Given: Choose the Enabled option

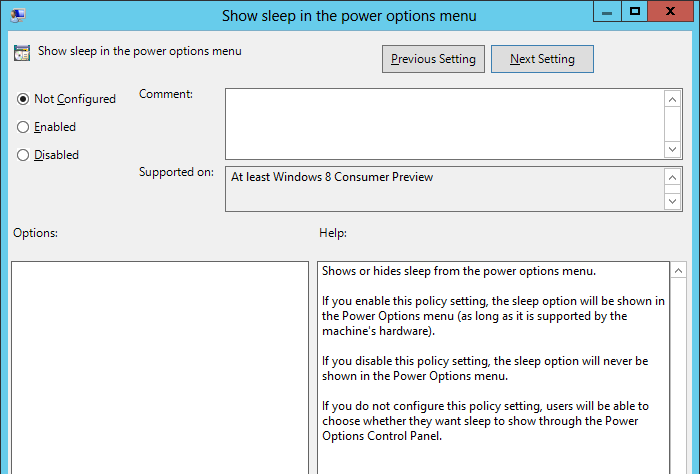Looking at the screenshot, I should [x=23, y=127].
